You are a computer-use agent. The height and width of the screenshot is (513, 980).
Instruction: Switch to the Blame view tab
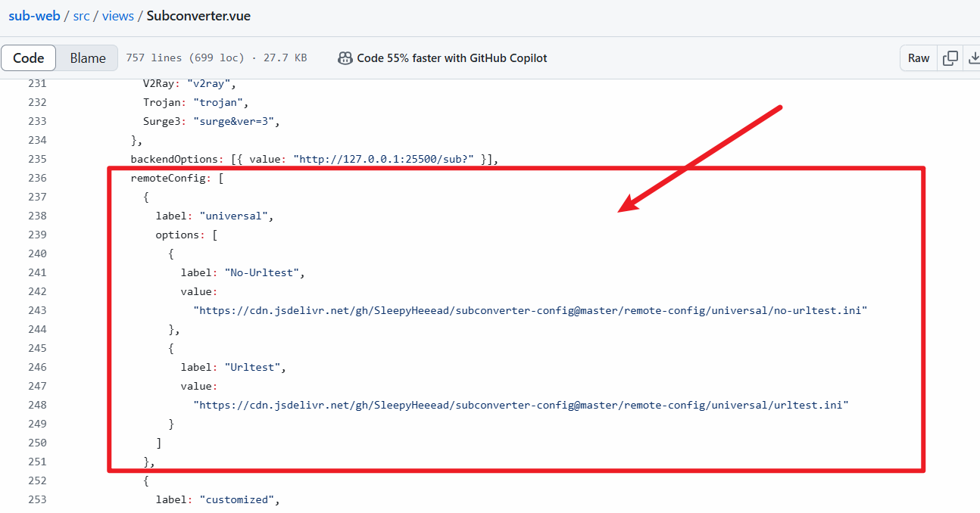click(x=88, y=58)
